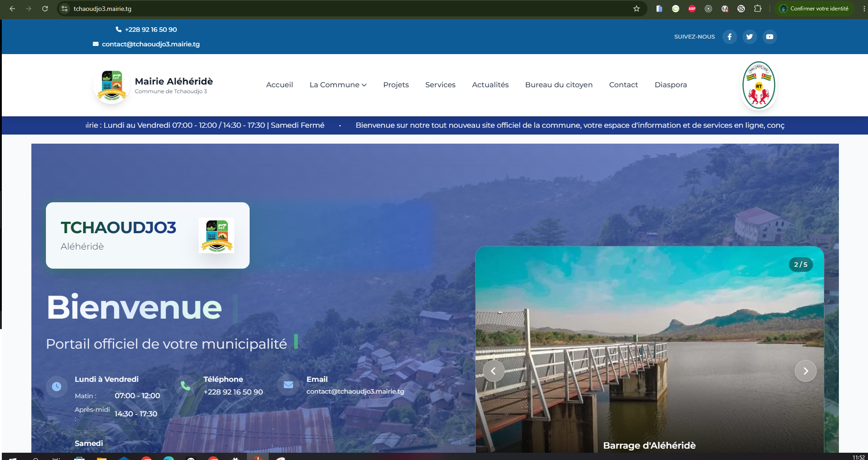
Task: Open the Adblock Plus extension icon
Action: 692,9
